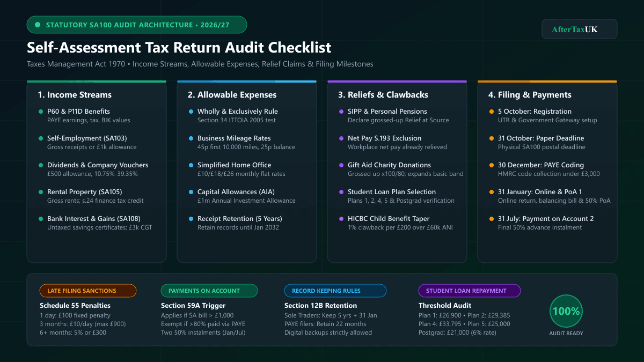Select '3 months: £10/day (max £900)' line
Image resolution: width=644 pixels, height=362 pixels.
[x=83, y=324]
